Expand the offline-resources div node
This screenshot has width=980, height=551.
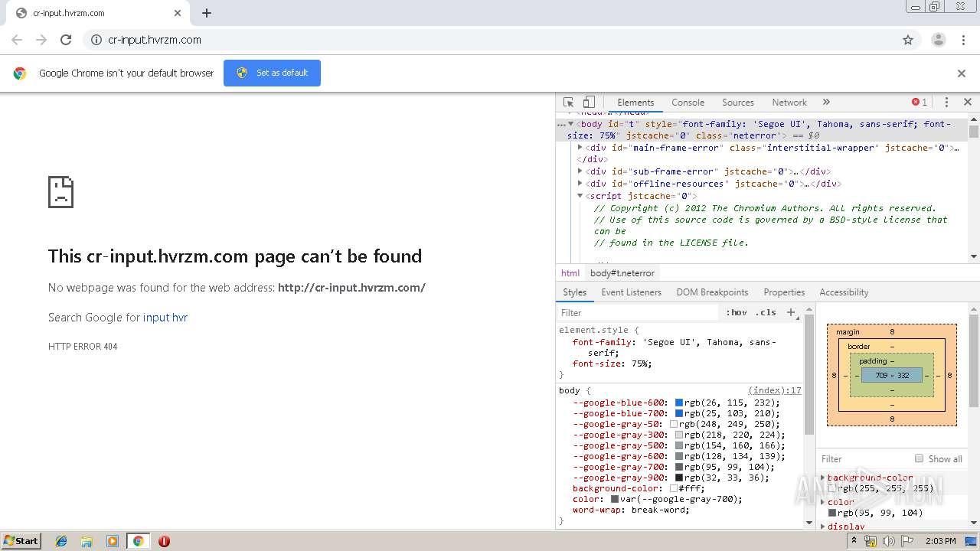[x=580, y=184]
